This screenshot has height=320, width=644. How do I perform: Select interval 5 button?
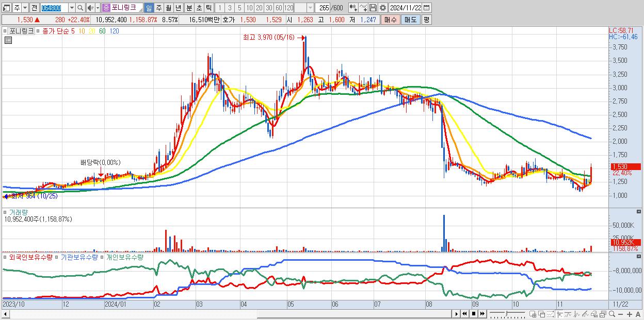(x=239, y=8)
